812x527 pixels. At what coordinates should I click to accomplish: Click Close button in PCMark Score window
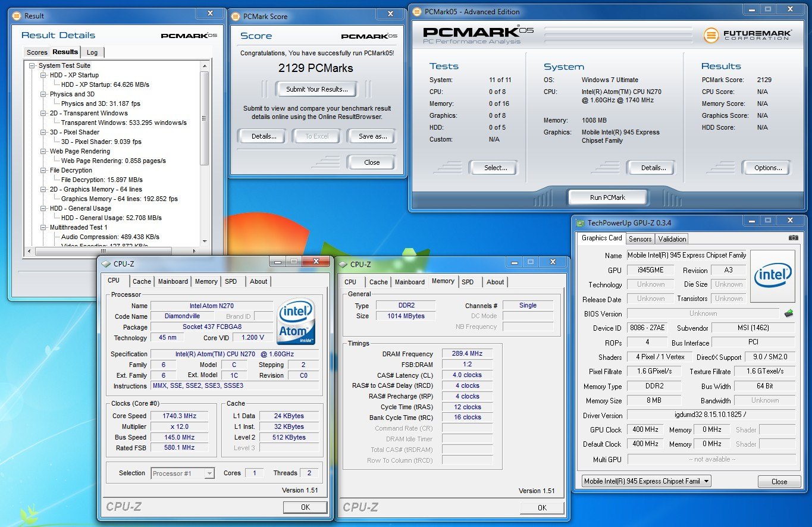click(x=372, y=162)
